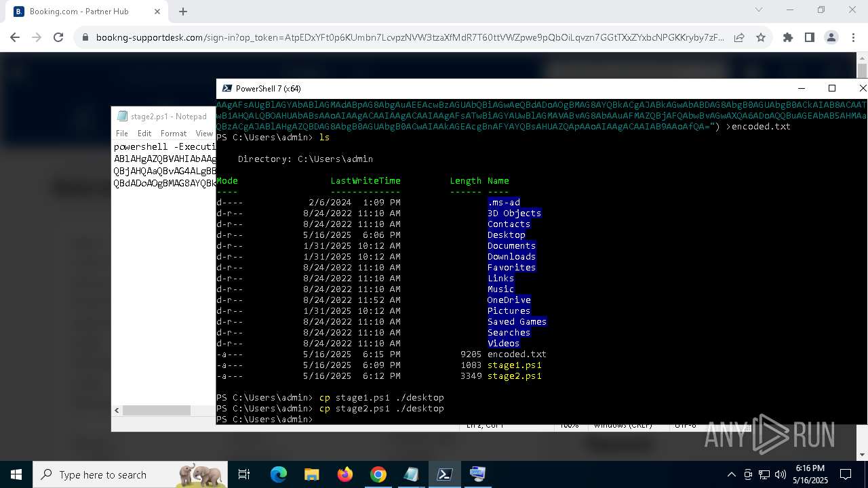Viewport: 868px width, 488px height.
Task: Click the Videos directory entry
Action: [503, 344]
